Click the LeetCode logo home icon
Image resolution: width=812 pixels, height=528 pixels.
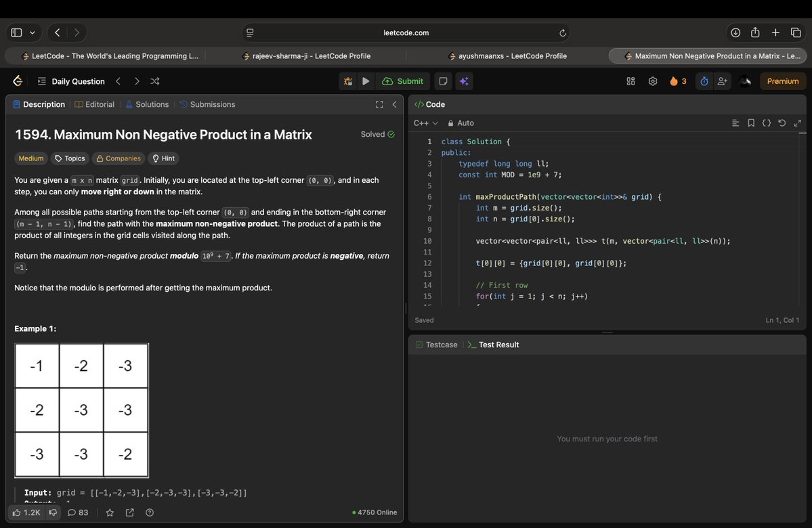click(x=18, y=81)
